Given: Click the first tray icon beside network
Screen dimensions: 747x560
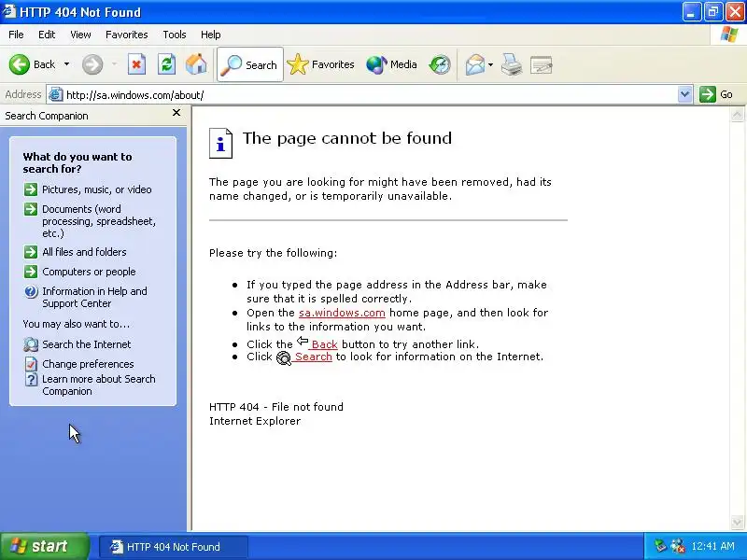Looking at the screenshot, I should pyautogui.click(x=660, y=546).
